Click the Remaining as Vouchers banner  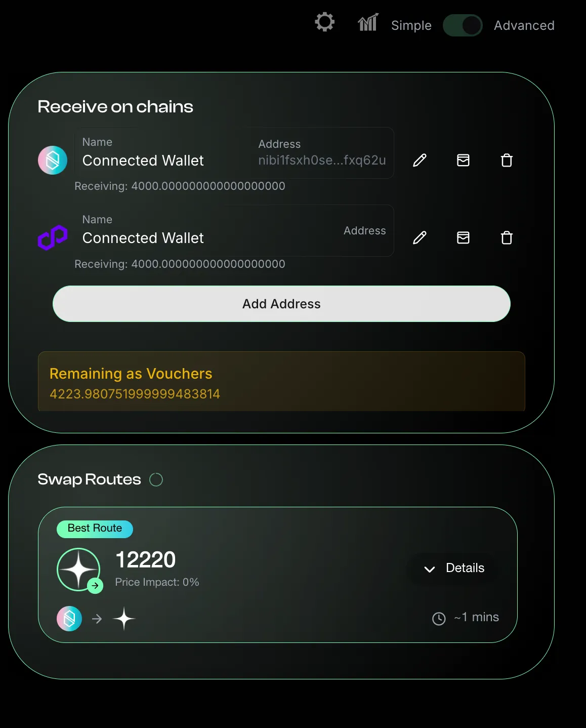(x=281, y=381)
